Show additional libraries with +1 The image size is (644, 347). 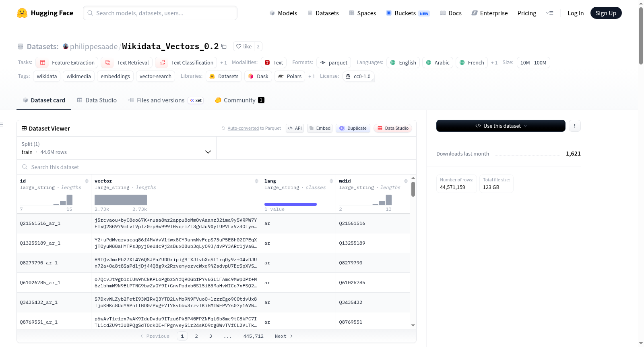tap(312, 76)
